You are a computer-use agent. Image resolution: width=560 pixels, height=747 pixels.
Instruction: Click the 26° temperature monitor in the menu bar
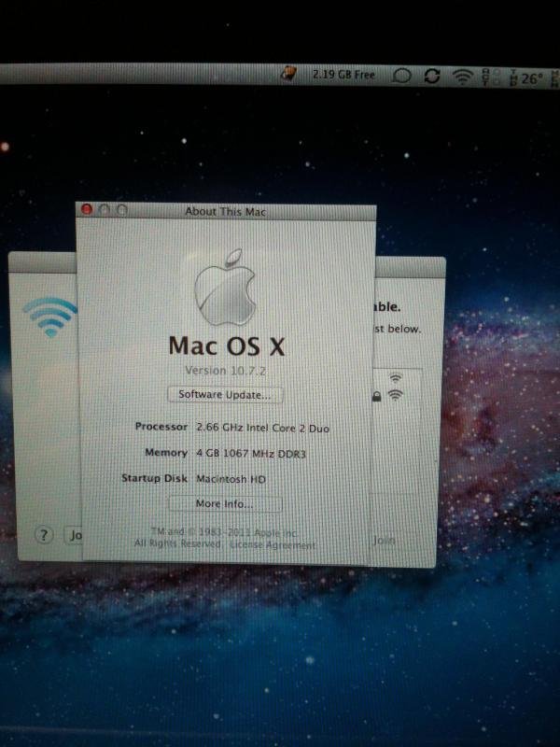tap(526, 78)
